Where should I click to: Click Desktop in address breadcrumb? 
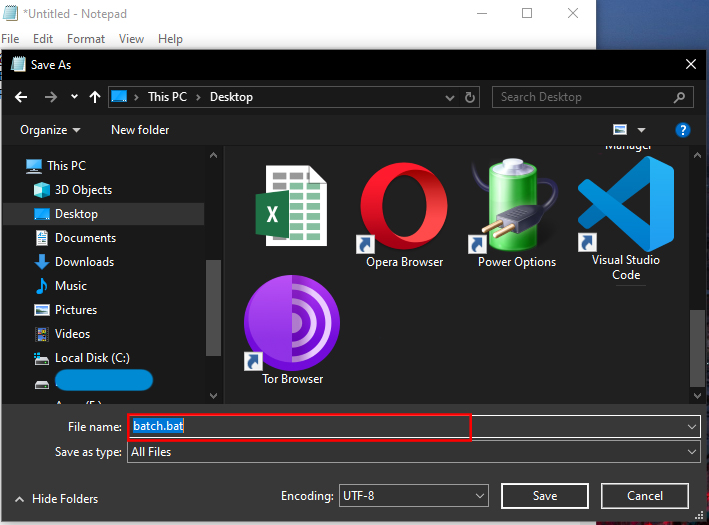pos(232,97)
